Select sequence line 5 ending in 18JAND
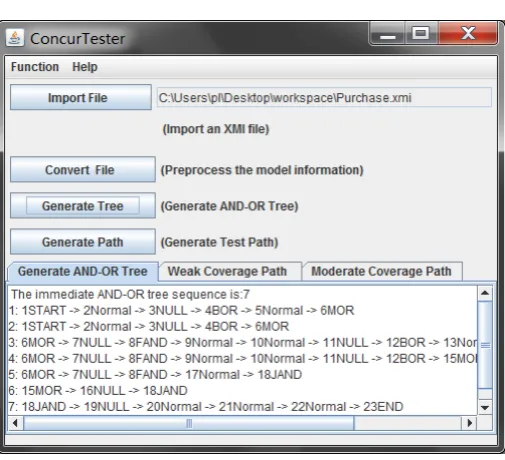Image resolution: width=505 pixels, height=460 pixels. click(155, 374)
